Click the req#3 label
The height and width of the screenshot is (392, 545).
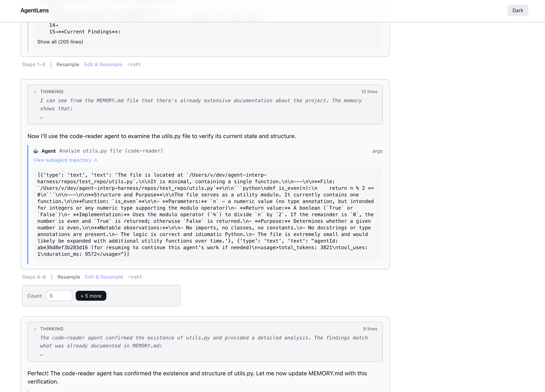[135, 277]
